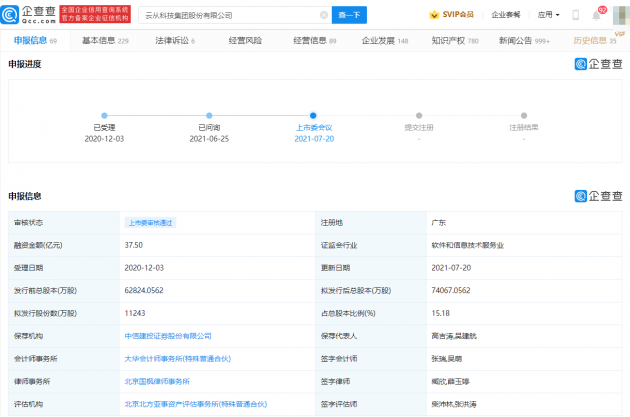Click the 已问询 progress node

tap(209, 116)
